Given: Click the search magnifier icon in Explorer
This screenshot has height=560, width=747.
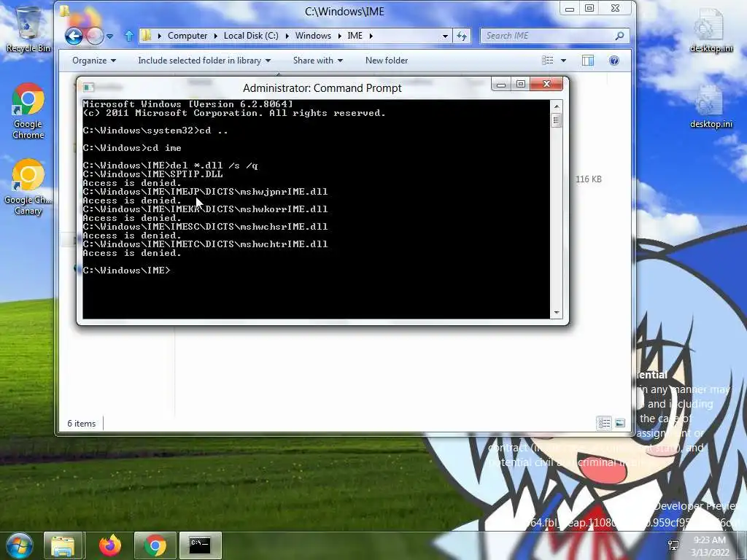Looking at the screenshot, I should 620,36.
